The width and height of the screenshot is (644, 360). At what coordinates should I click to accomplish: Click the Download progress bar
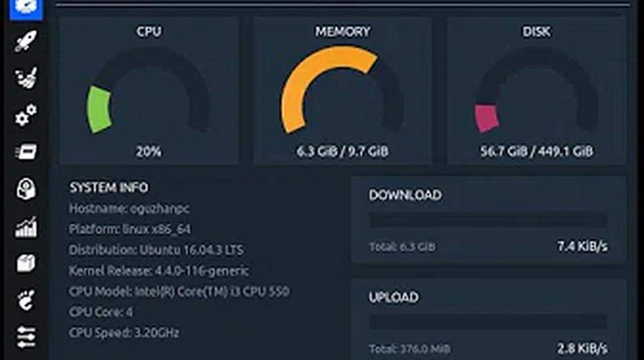pos(488,219)
